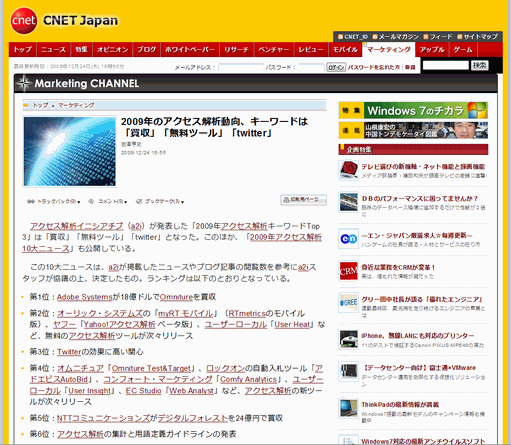Viewport: 511px width, 445px height.
Task: Open パスワードを忘れた方 link
Action: (374, 67)
